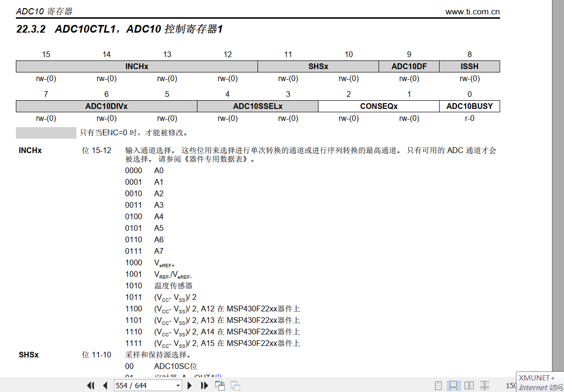Open the page number dropdown arrow
The width and height of the screenshot is (564, 392).
point(178,386)
